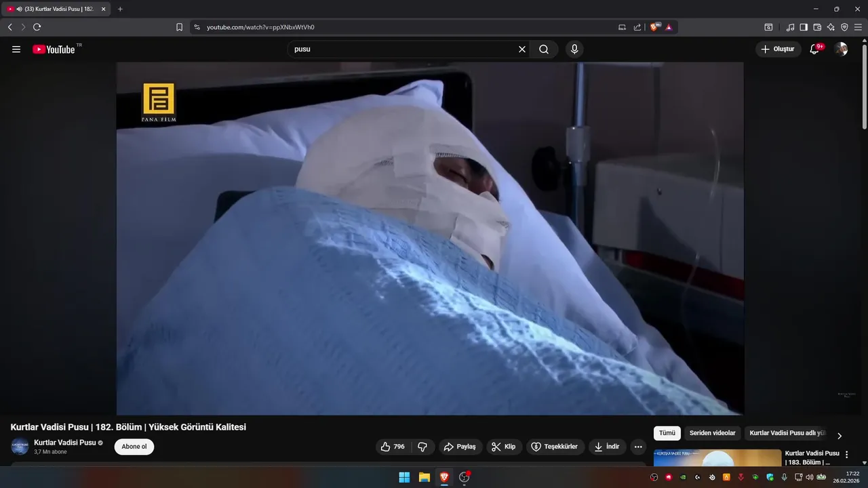Screen dimensions: 868x488
Task: Open the Kurtlar Vadisi Pusu channel name
Action: 65,443
